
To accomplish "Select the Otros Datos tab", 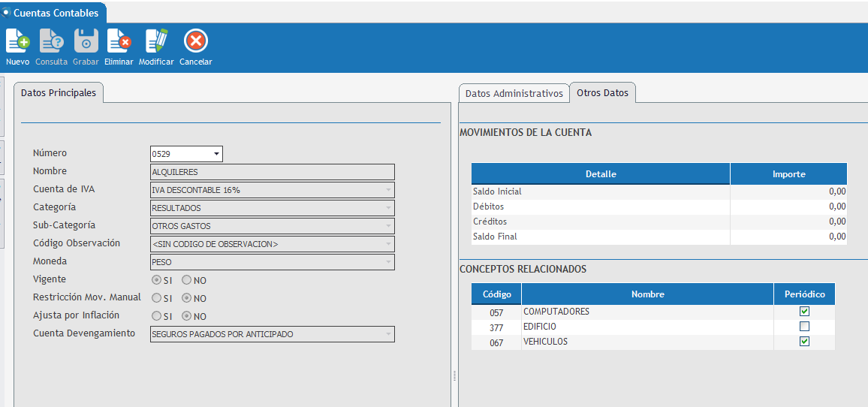I will coord(602,93).
